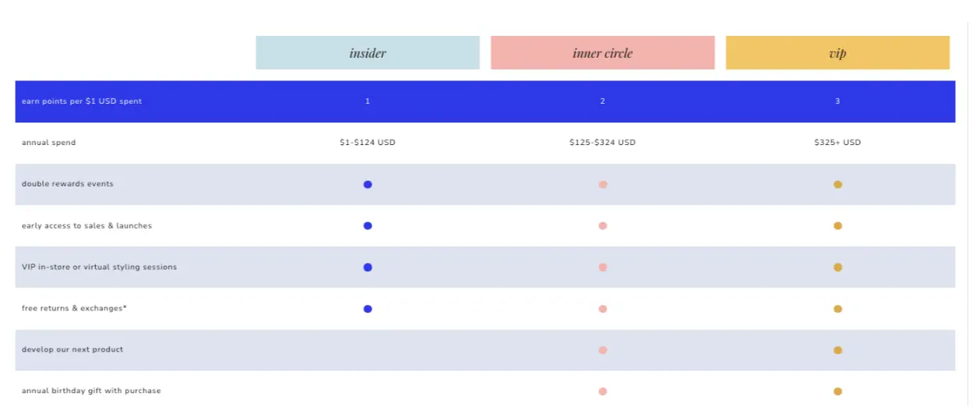Click inner circle dot for birthday gift

tap(602, 391)
